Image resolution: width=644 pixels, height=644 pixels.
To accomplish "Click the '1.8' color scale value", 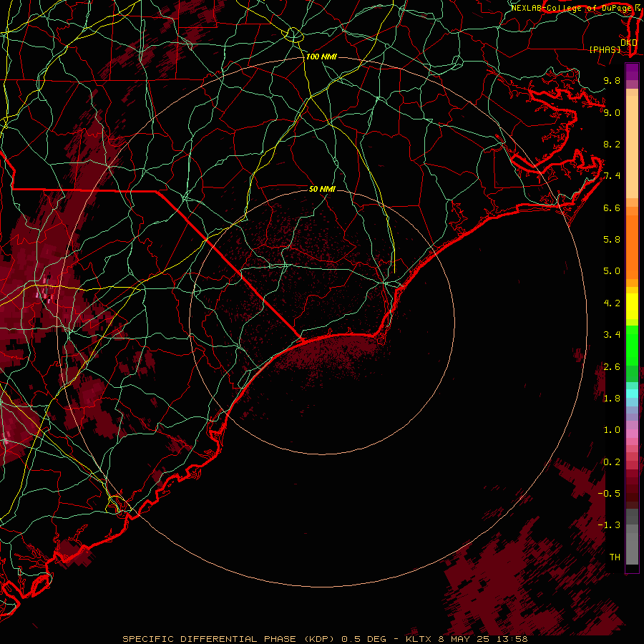I will click(612, 398).
